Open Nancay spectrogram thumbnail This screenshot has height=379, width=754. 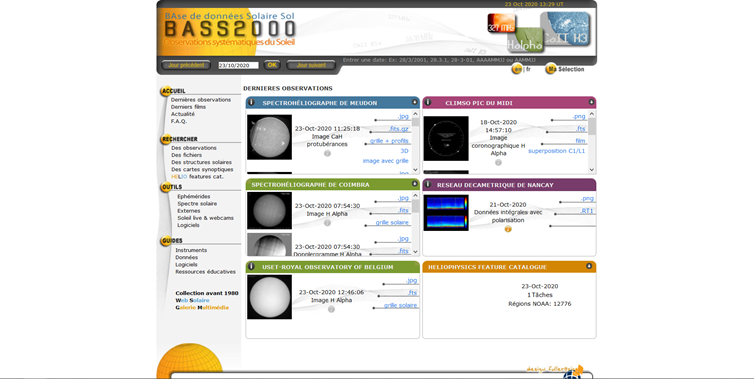coord(446,213)
